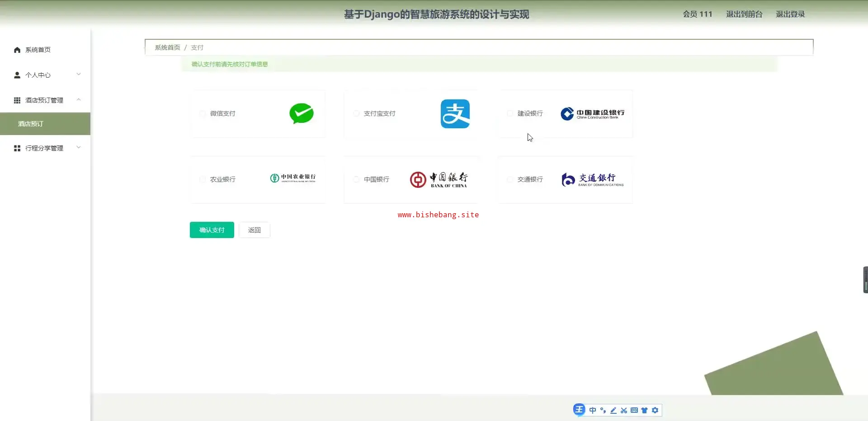Click the scissors screenshot icon

click(x=624, y=410)
